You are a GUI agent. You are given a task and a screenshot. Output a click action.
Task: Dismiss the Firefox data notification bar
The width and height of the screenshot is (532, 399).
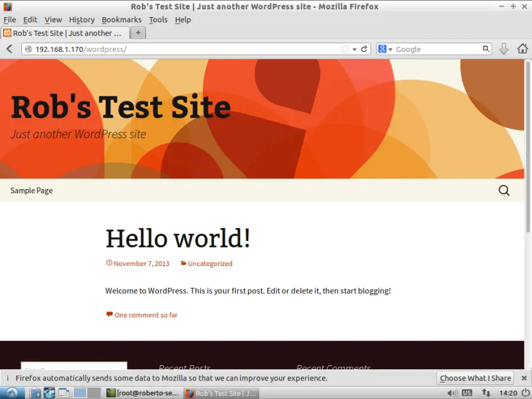click(524, 378)
